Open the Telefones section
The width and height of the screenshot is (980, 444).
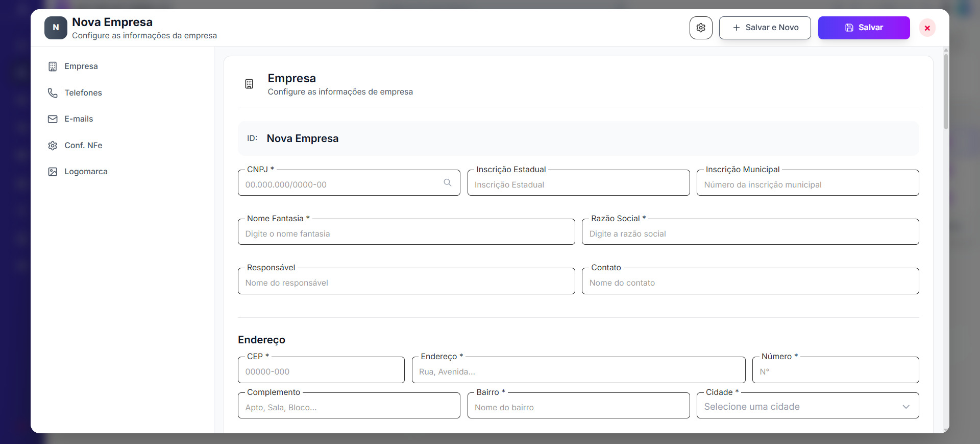83,93
